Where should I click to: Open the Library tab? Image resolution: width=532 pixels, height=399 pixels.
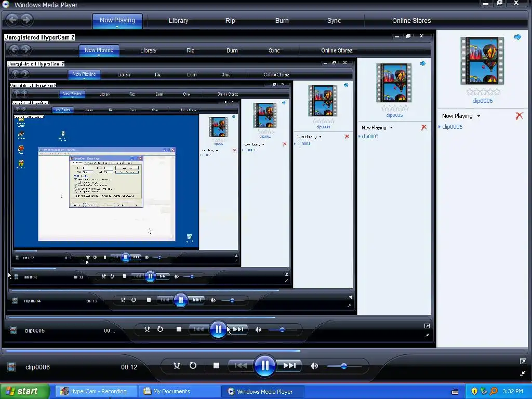(x=178, y=21)
